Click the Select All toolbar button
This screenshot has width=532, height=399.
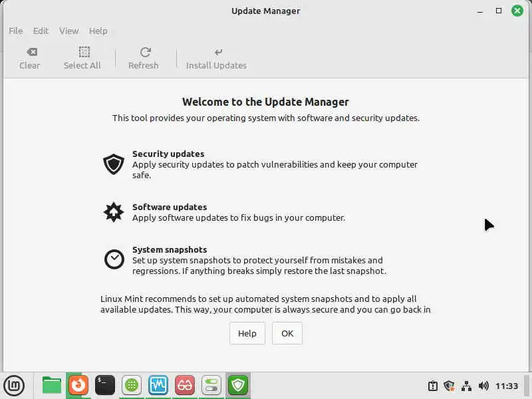pyautogui.click(x=82, y=59)
